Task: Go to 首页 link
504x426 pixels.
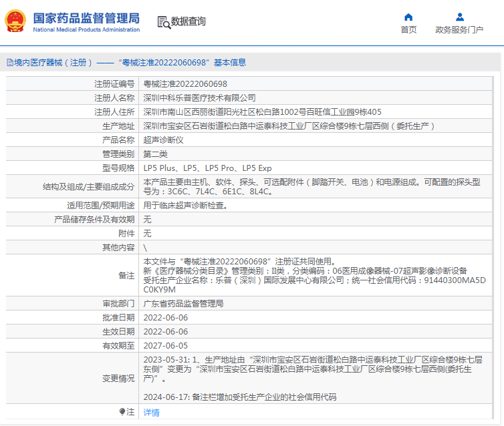Action: [x=408, y=30]
